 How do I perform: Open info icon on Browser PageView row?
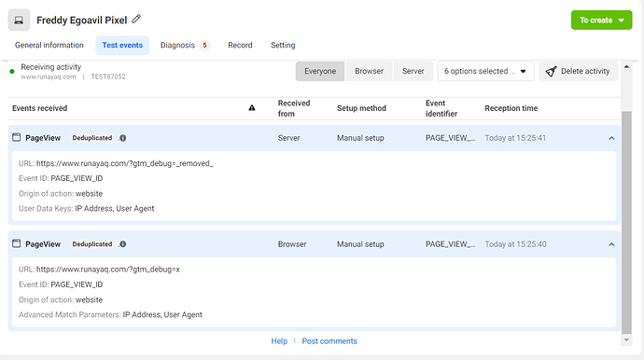[x=122, y=244]
